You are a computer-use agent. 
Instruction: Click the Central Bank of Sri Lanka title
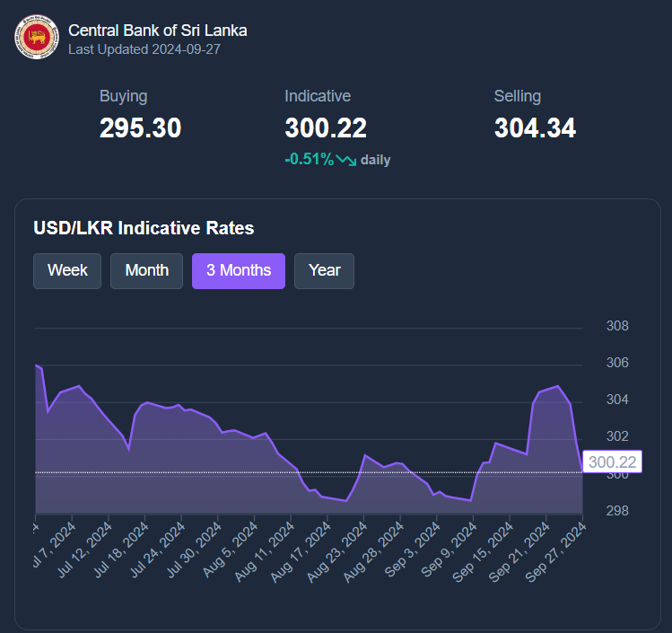click(x=158, y=31)
